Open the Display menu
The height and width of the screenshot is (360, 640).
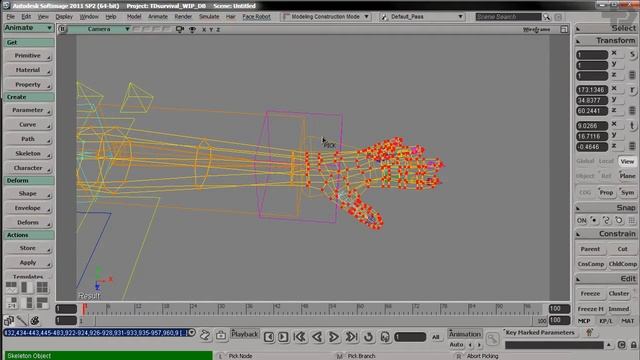click(64, 17)
